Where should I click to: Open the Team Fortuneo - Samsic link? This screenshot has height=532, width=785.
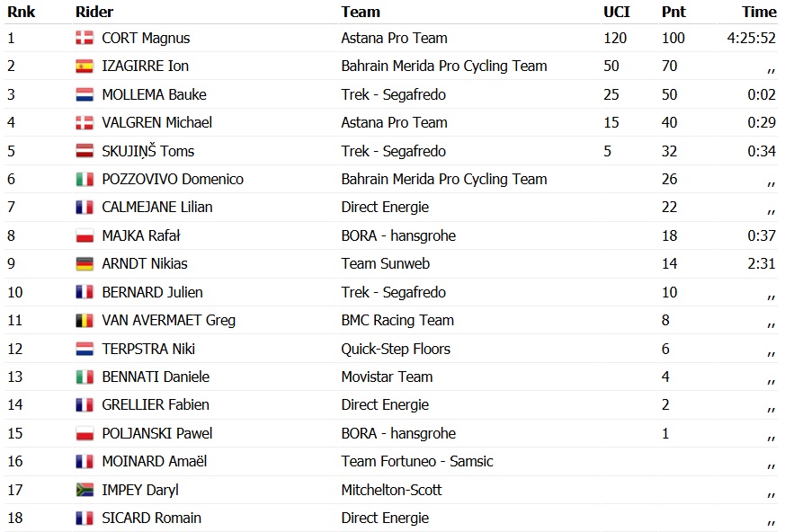coord(417,462)
